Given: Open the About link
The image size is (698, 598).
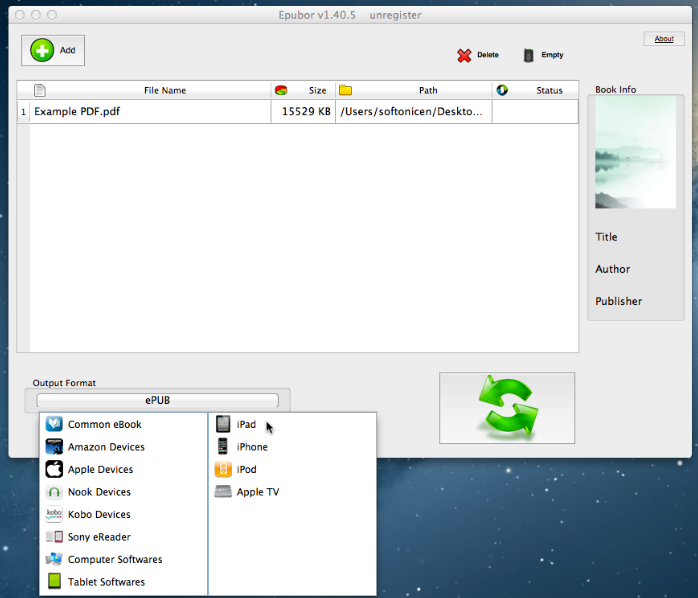Looking at the screenshot, I should [x=664, y=39].
